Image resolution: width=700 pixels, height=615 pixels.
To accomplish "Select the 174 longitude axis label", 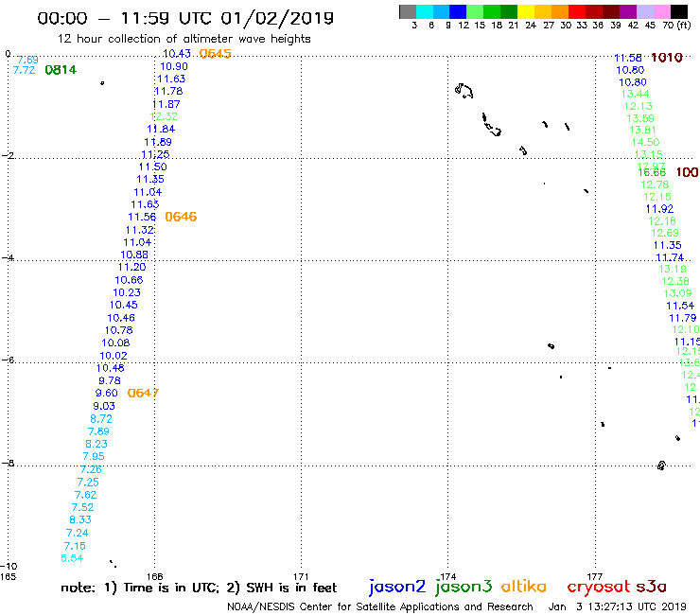I will [x=447, y=576].
